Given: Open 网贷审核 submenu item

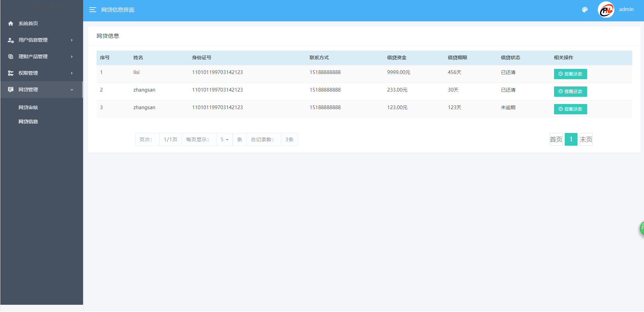Looking at the screenshot, I should click(28, 107).
